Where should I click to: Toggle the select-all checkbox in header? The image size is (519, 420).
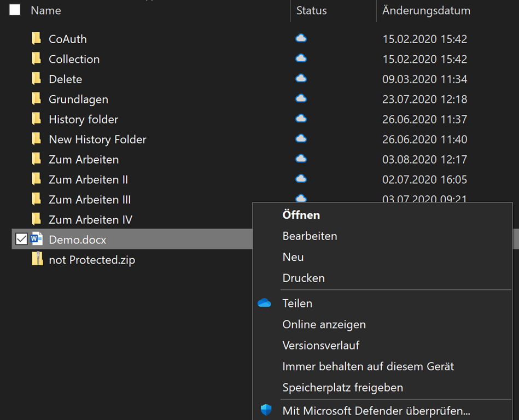15,10
